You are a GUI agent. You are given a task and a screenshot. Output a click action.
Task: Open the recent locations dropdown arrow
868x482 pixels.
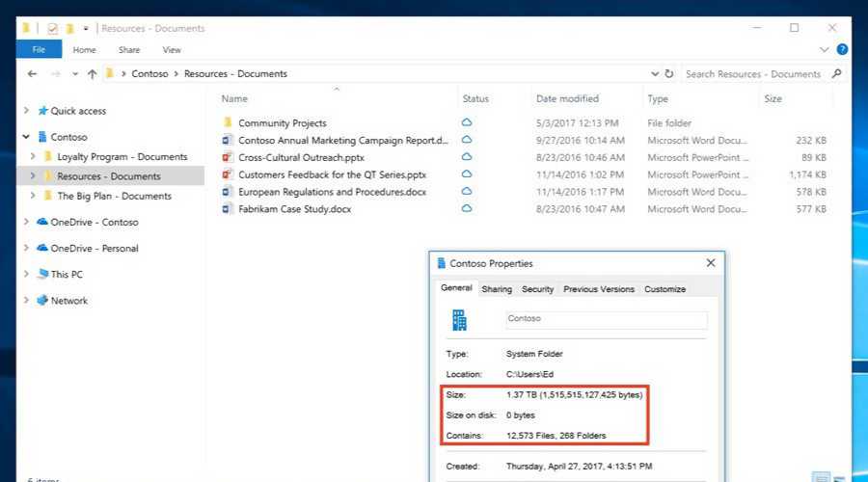(x=74, y=73)
